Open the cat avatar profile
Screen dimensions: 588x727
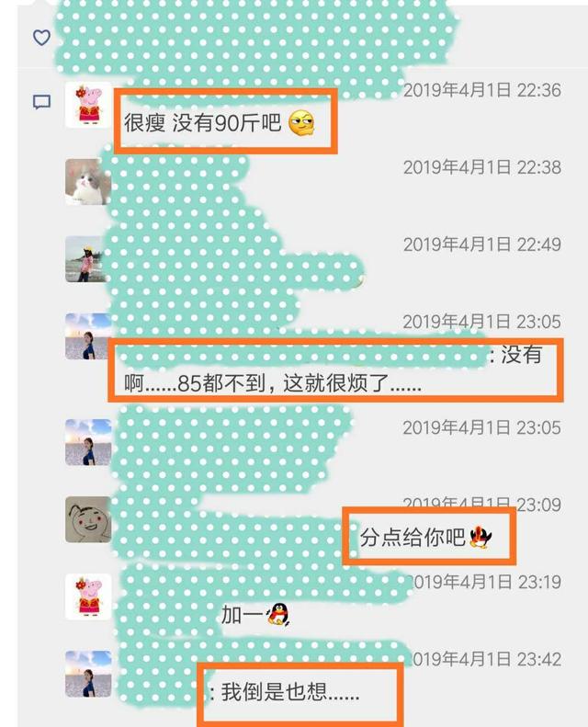(x=88, y=182)
